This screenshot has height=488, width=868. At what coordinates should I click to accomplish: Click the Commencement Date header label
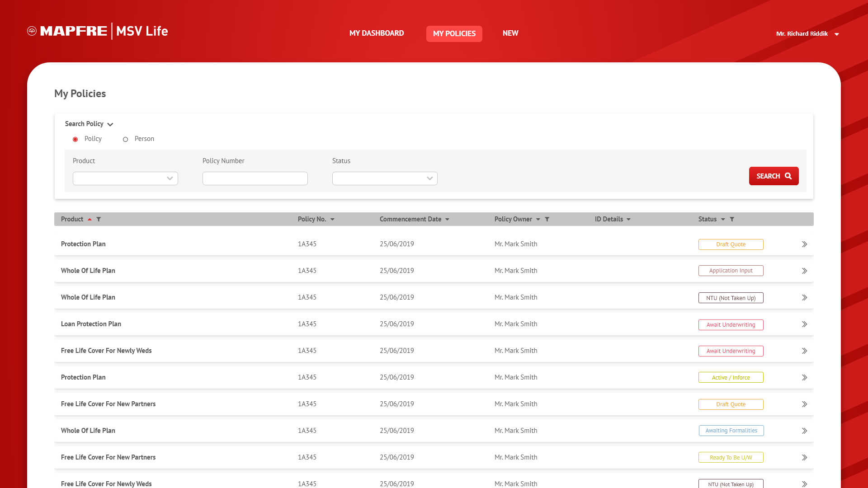click(410, 219)
